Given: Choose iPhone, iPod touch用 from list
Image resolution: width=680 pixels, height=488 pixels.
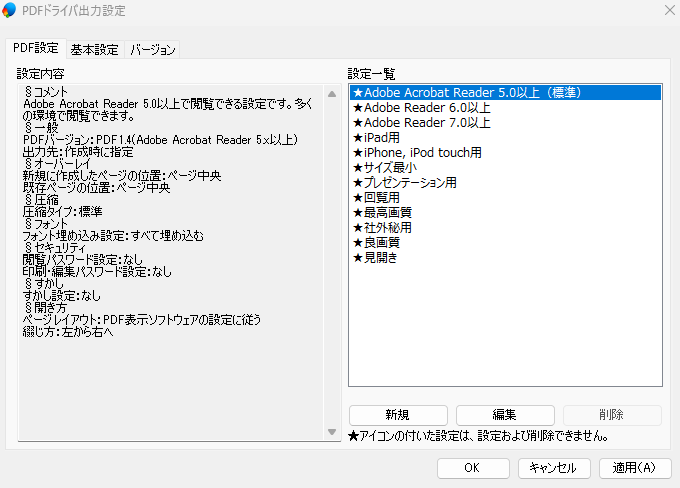Looking at the screenshot, I should 417,152.
